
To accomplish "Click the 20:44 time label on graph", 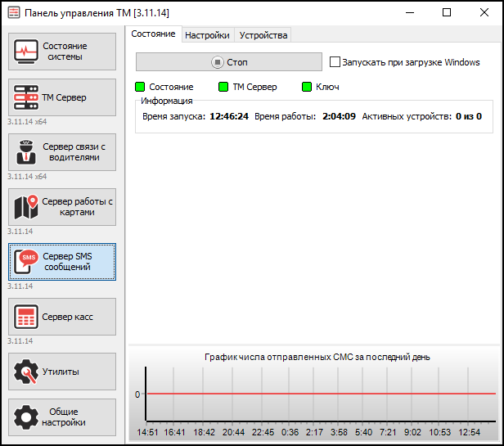I will click(234, 432).
